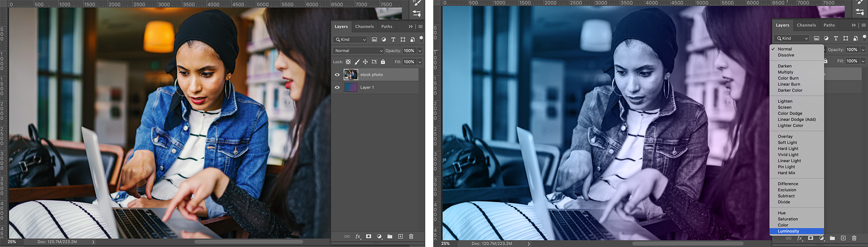Image resolution: width=868 pixels, height=247 pixels.
Task: Select the 'stock photo' layer name in left screenshot
Action: coord(372,75)
